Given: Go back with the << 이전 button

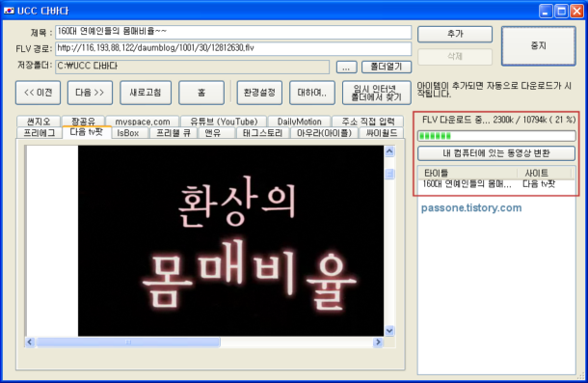Looking at the screenshot, I should click(38, 93).
